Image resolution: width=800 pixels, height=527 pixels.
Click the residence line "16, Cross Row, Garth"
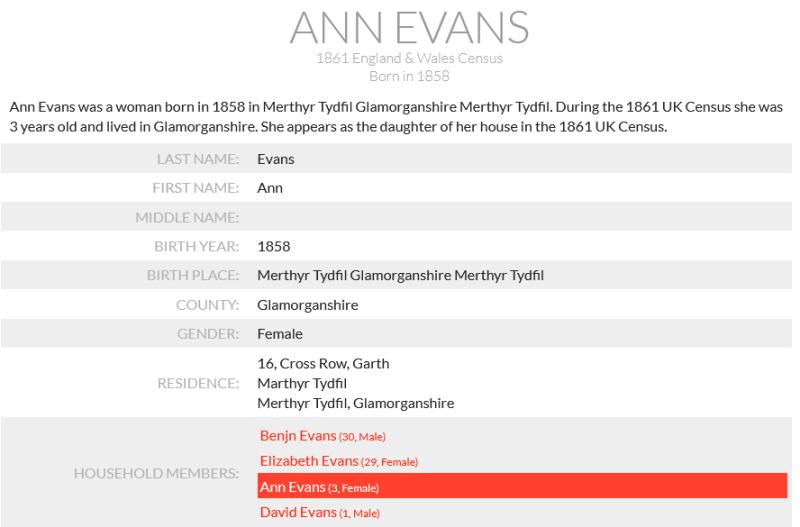tap(323, 364)
